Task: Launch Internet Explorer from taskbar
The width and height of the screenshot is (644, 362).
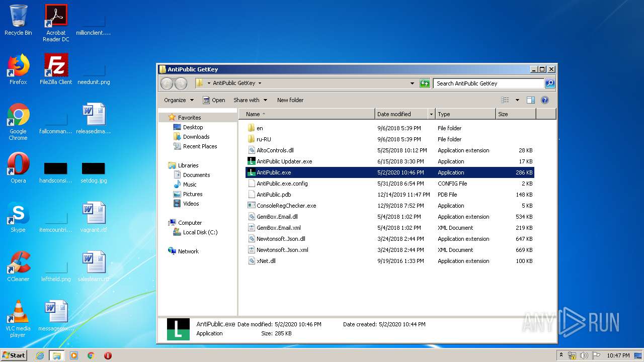Action: click(x=40, y=355)
